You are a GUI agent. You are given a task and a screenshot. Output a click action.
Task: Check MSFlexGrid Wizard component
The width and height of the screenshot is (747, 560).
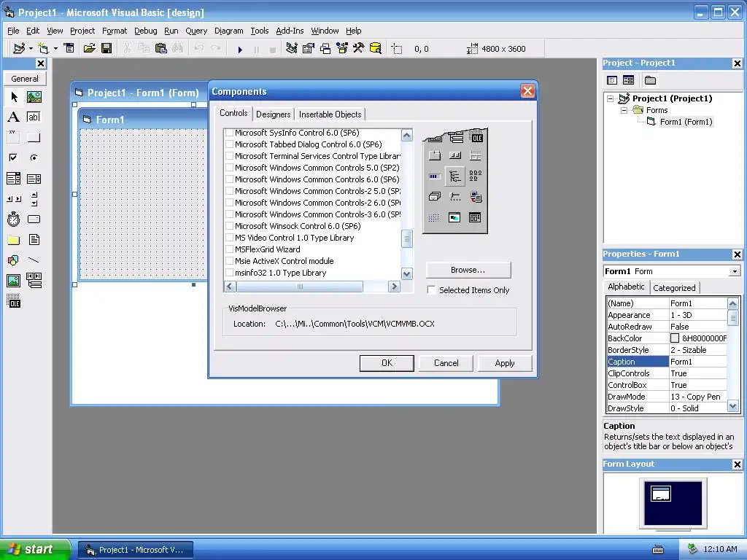click(229, 249)
